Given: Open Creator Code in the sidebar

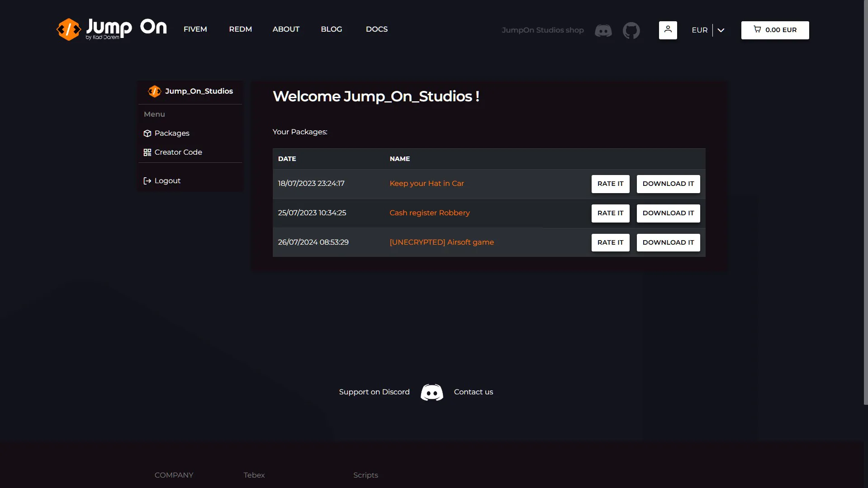Looking at the screenshot, I should click(178, 152).
